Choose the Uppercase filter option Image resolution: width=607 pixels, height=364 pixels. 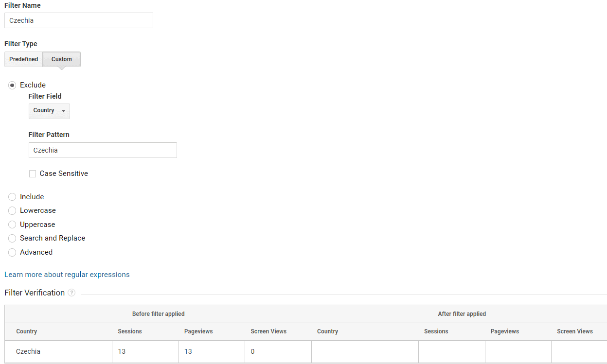[12, 225]
